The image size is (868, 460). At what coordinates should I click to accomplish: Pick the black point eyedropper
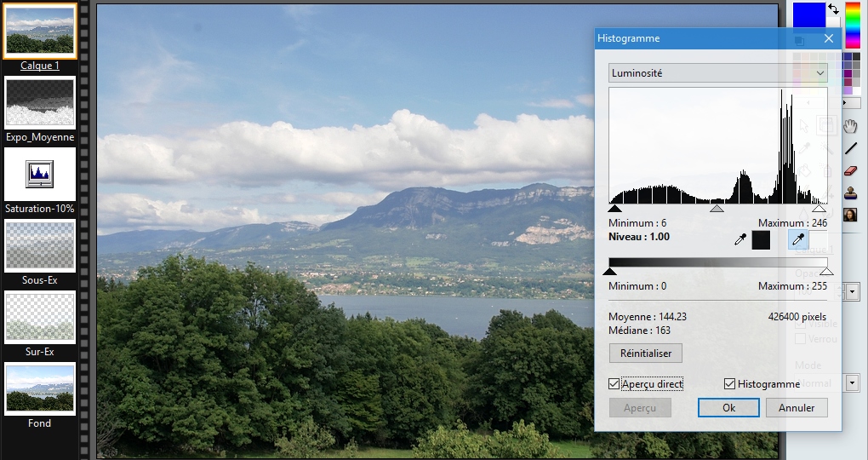click(740, 239)
